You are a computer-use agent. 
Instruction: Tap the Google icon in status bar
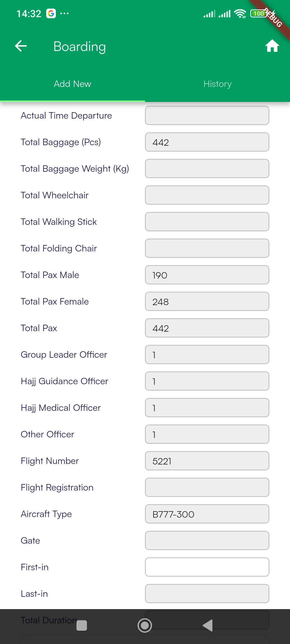pos(51,13)
